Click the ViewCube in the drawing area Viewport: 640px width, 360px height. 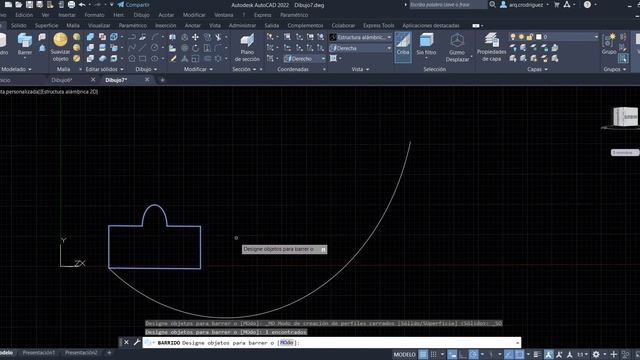coord(626,116)
